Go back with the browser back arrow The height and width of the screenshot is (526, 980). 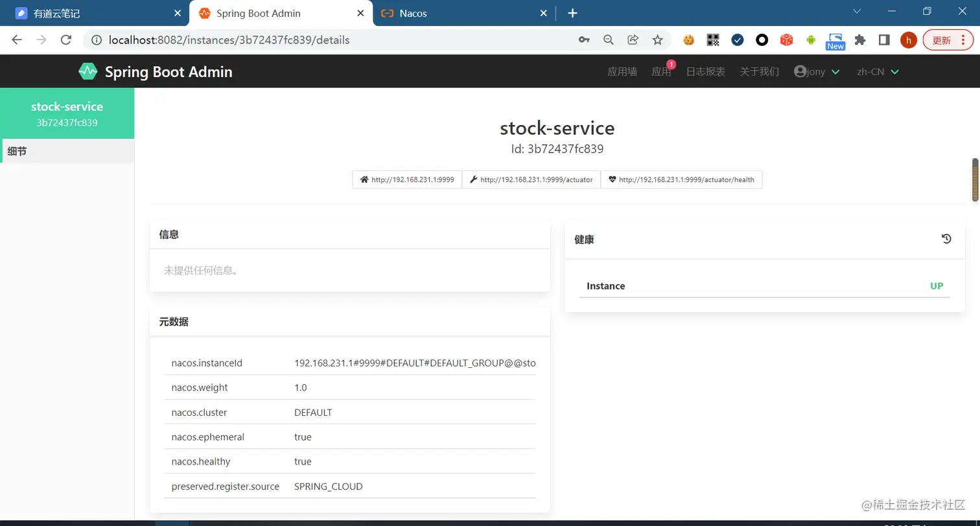[17, 40]
